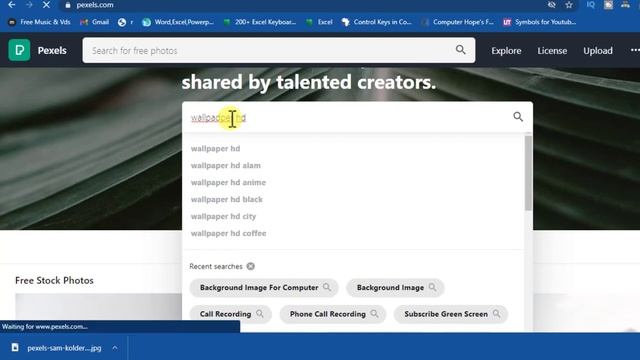Click search magnifier in hero search box
This screenshot has width=640, height=360.
tap(518, 117)
